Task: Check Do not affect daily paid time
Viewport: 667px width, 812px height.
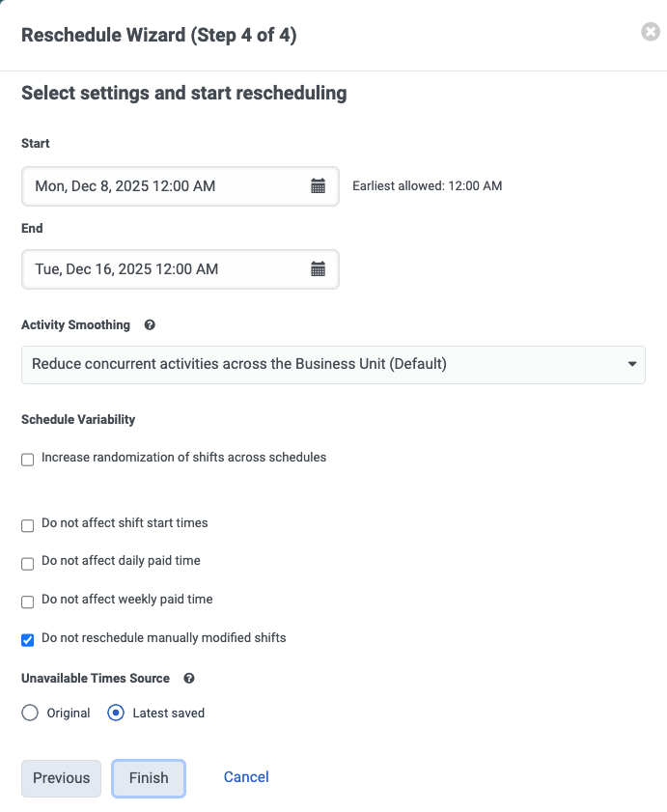Action: tap(28, 564)
